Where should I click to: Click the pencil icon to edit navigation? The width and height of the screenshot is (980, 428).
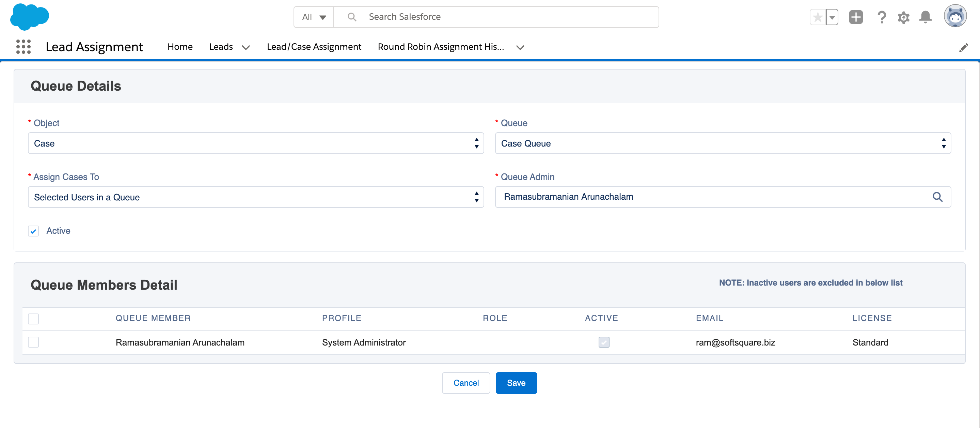964,47
